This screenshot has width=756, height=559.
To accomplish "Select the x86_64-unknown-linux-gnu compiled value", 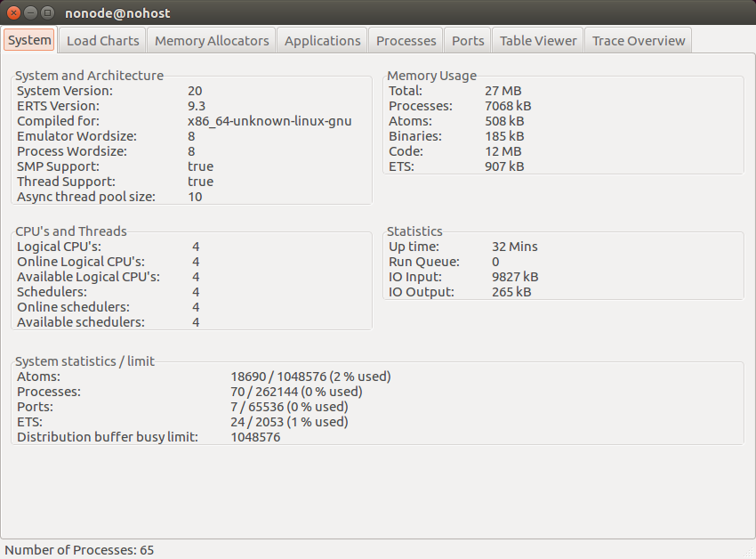I will (269, 121).
